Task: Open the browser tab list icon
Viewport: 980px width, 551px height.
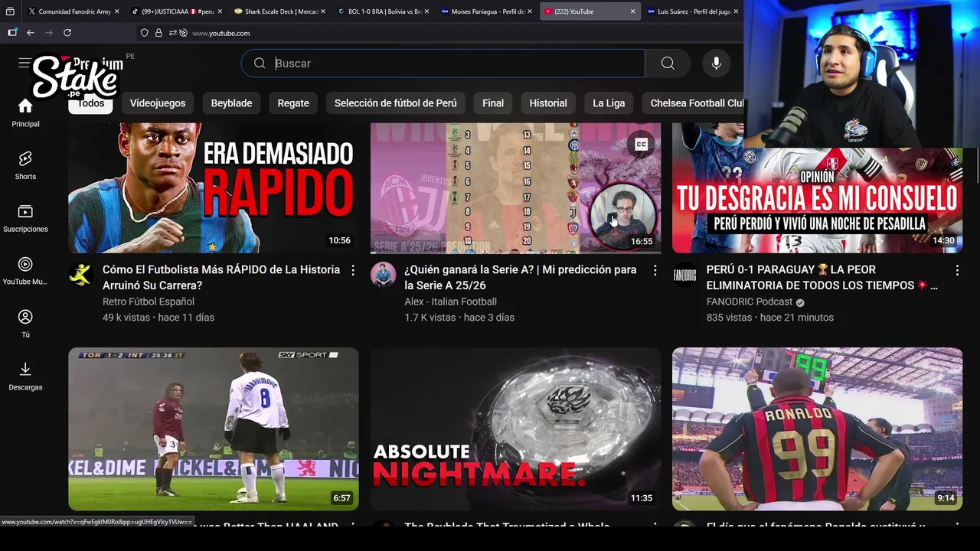Action: pos(10,11)
